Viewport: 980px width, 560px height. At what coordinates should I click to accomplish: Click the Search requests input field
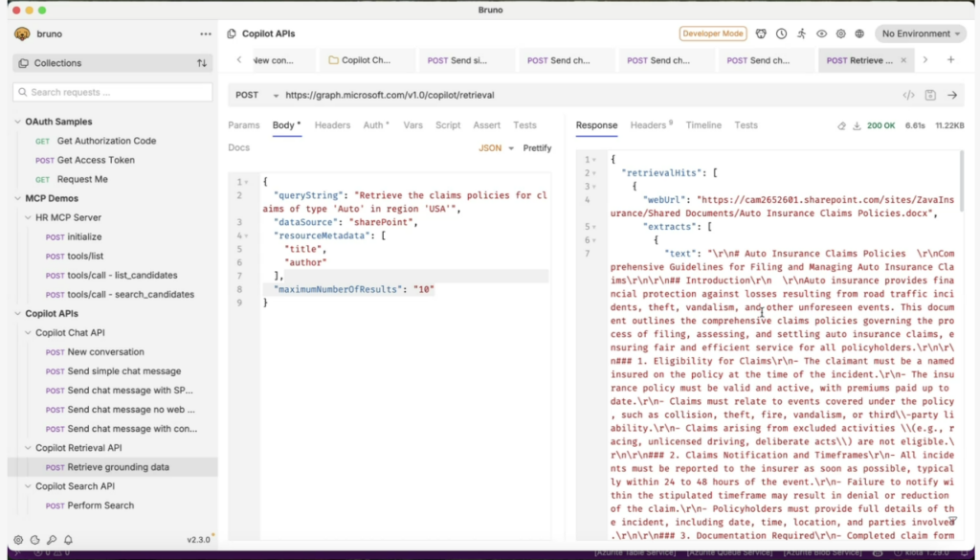tap(113, 93)
